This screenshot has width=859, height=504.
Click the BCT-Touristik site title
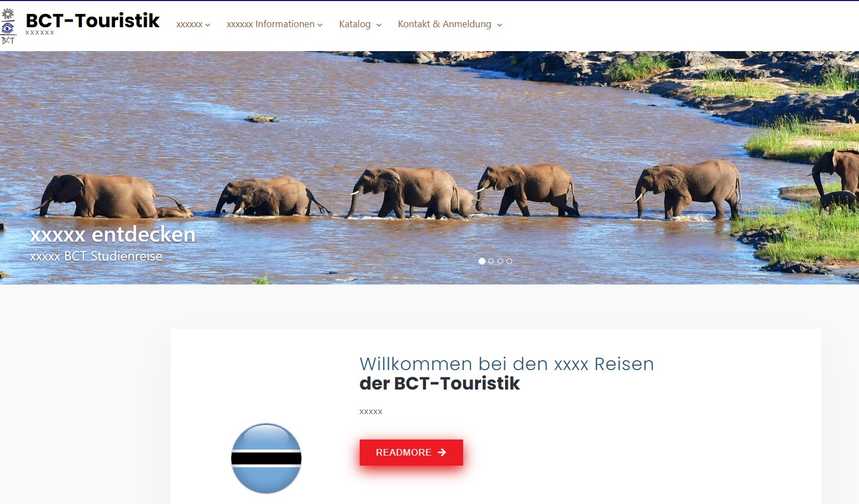tap(92, 21)
